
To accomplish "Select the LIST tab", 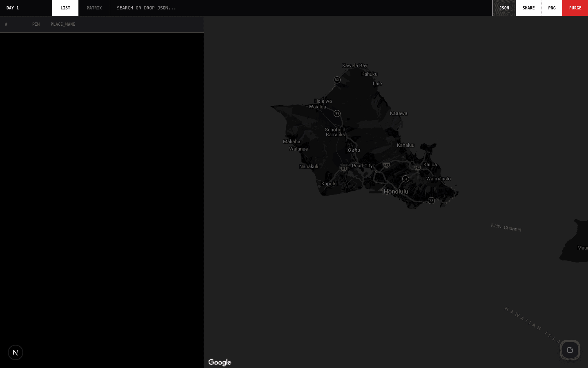I will click(x=65, y=8).
